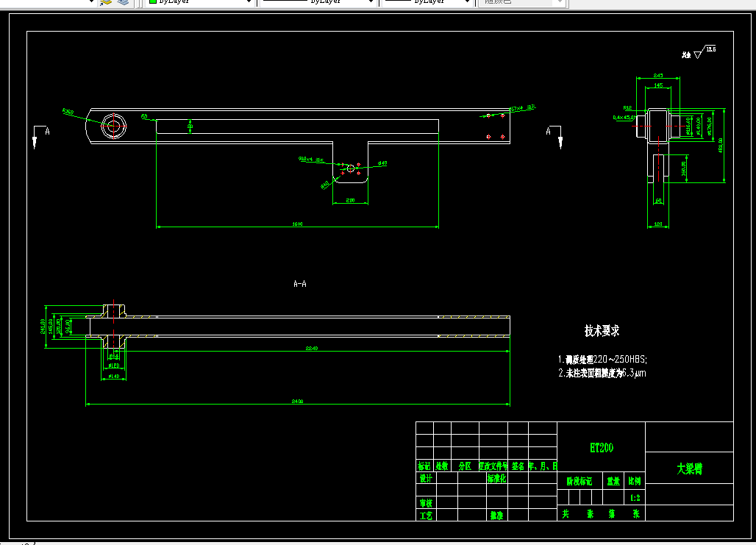Select the 更改文件号 title block cell
The image size is (756, 545).
pos(493,466)
